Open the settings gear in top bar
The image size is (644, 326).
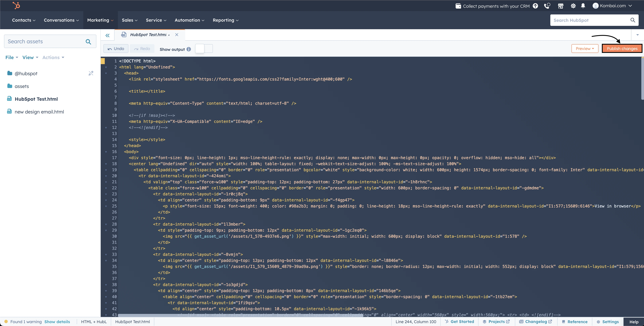pyautogui.click(x=573, y=6)
